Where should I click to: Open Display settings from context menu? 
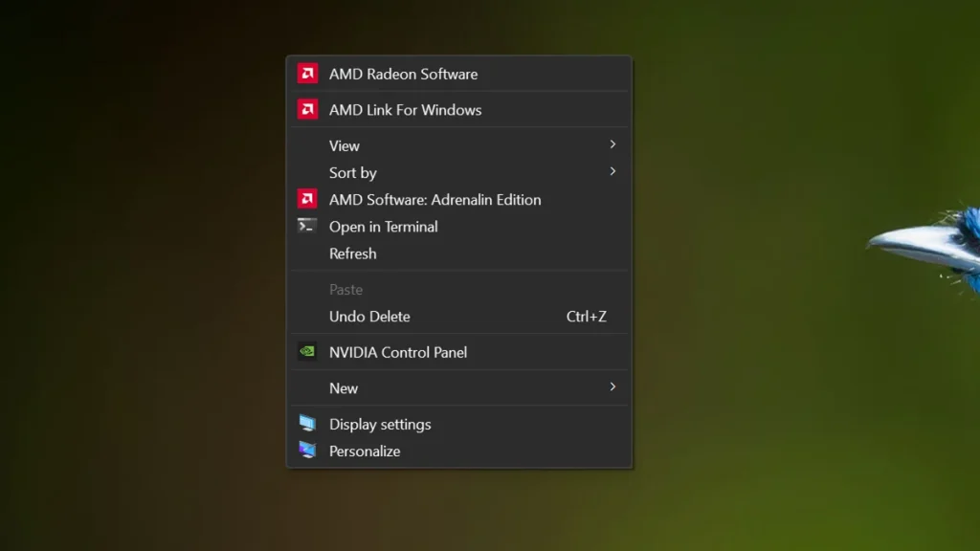click(x=458, y=424)
